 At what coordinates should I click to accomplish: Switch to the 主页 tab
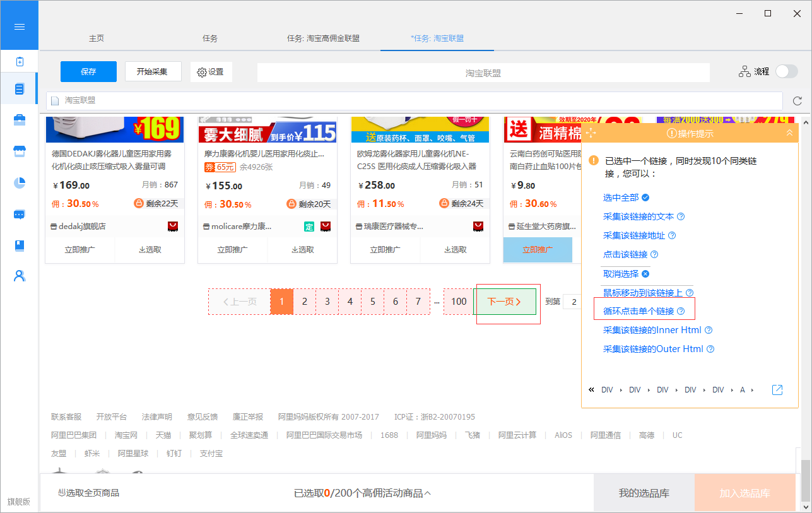coord(97,38)
